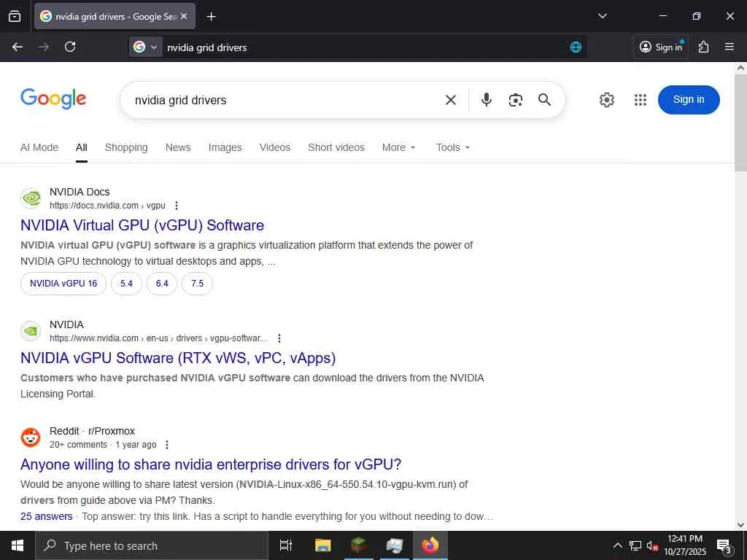Click Type here to search taskbar box

click(x=152, y=545)
